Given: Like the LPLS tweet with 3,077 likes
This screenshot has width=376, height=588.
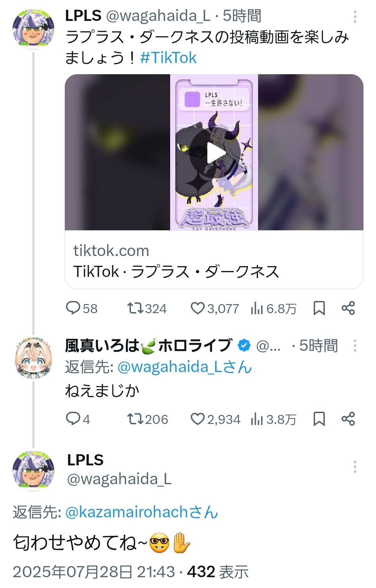Looking at the screenshot, I should [198, 308].
